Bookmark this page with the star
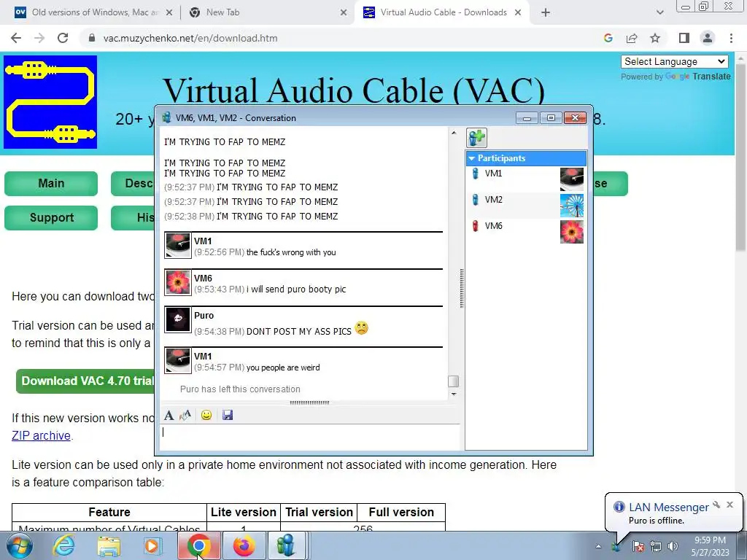The image size is (747, 560). coord(655,38)
